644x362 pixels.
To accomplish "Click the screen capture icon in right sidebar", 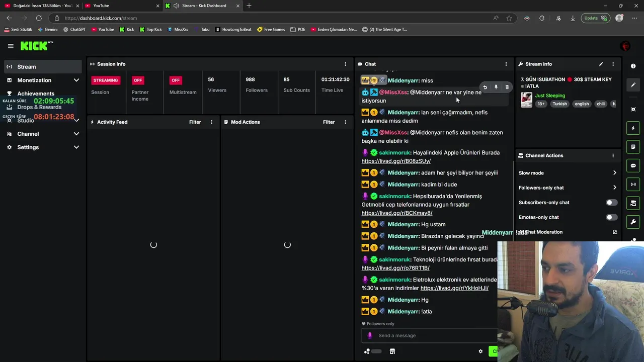I will point(633,109).
